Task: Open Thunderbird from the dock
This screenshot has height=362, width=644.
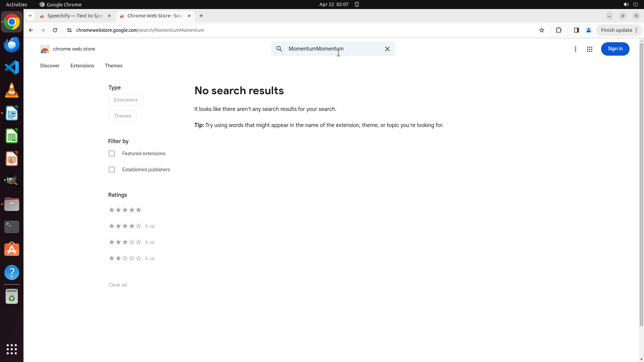Action: coord(12,45)
